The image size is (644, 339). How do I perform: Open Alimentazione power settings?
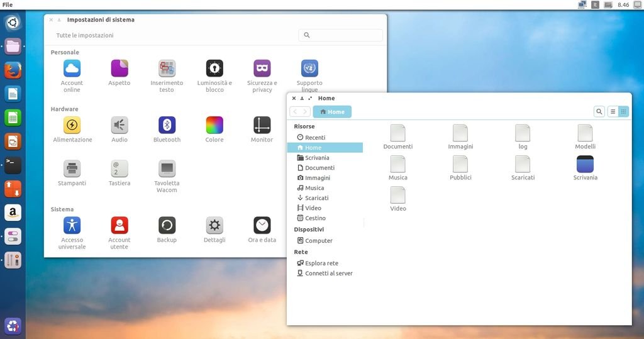coord(72,125)
